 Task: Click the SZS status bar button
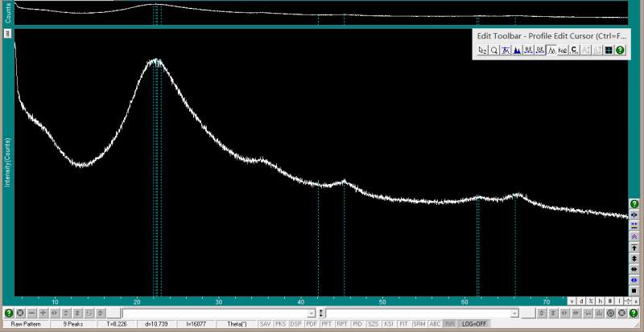[x=373, y=324]
